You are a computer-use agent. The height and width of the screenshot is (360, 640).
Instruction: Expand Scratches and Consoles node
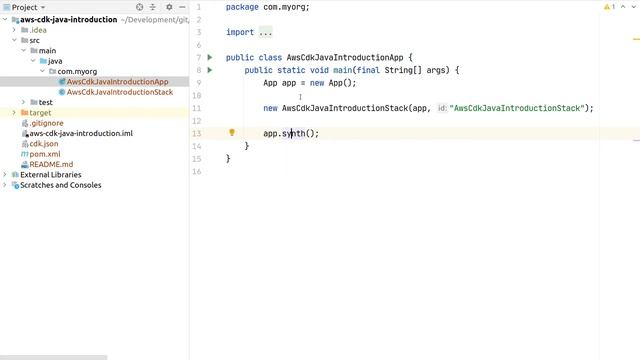(x=5, y=185)
